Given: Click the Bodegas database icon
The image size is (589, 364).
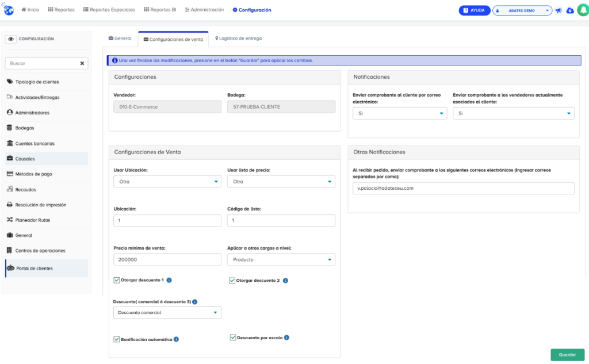Looking at the screenshot, I should (9, 128).
